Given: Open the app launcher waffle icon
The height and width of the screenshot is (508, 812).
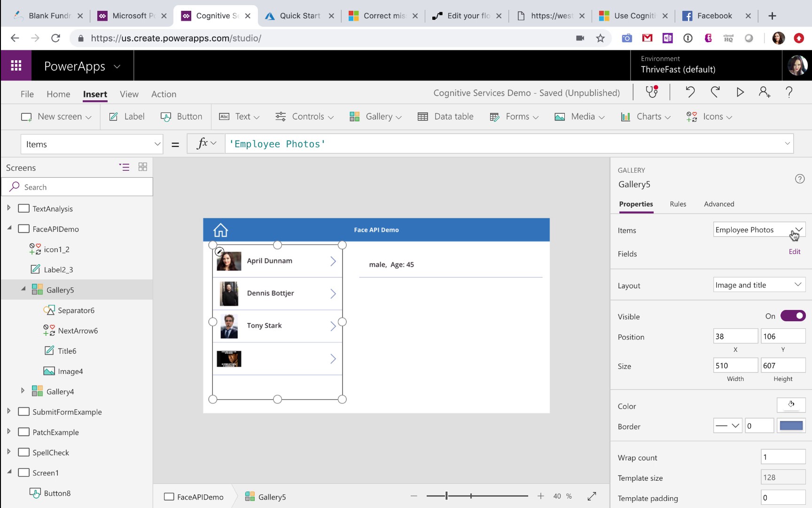Looking at the screenshot, I should coord(16,66).
